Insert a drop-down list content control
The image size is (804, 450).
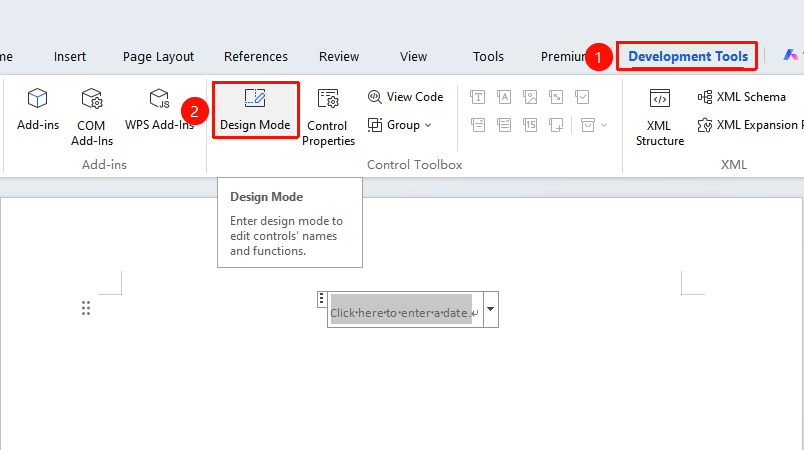click(x=504, y=125)
